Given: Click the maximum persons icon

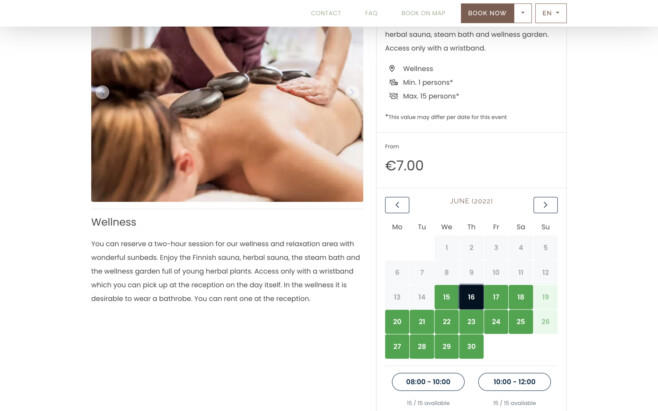Looking at the screenshot, I should (x=393, y=96).
